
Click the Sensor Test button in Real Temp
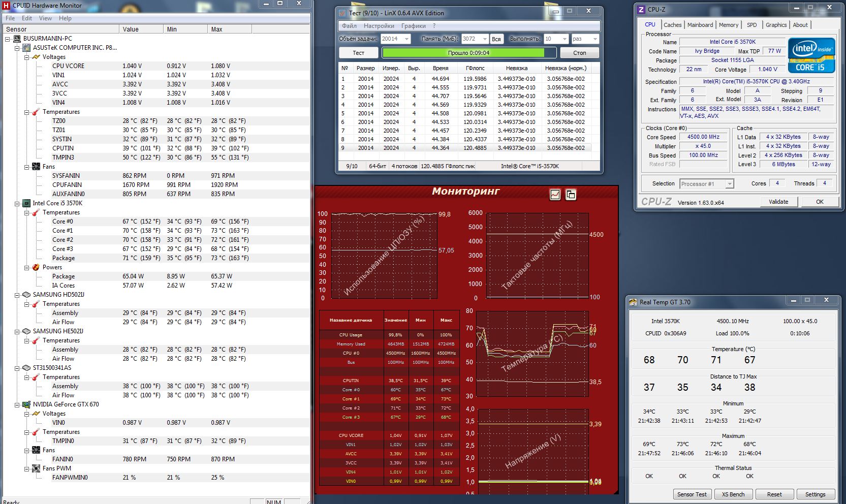[692, 494]
